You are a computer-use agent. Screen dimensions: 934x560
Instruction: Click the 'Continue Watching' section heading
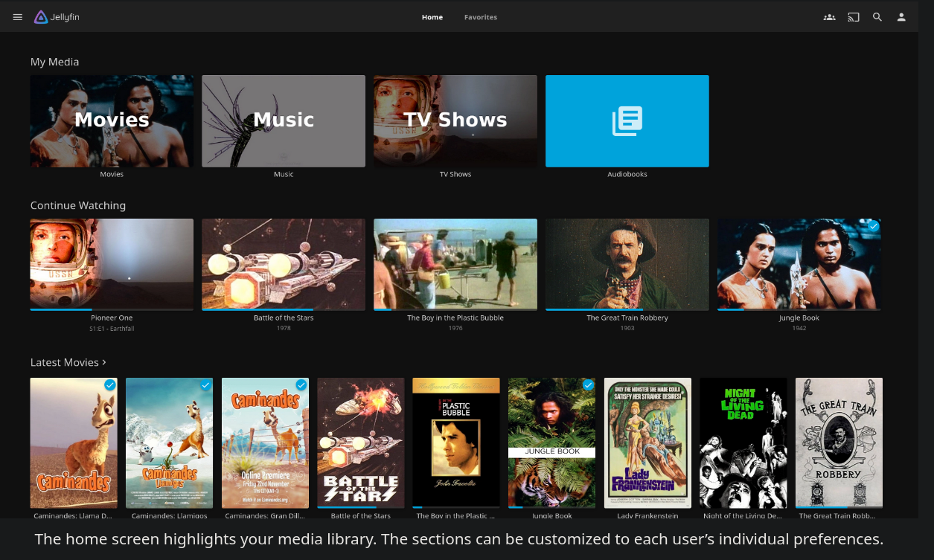click(78, 205)
